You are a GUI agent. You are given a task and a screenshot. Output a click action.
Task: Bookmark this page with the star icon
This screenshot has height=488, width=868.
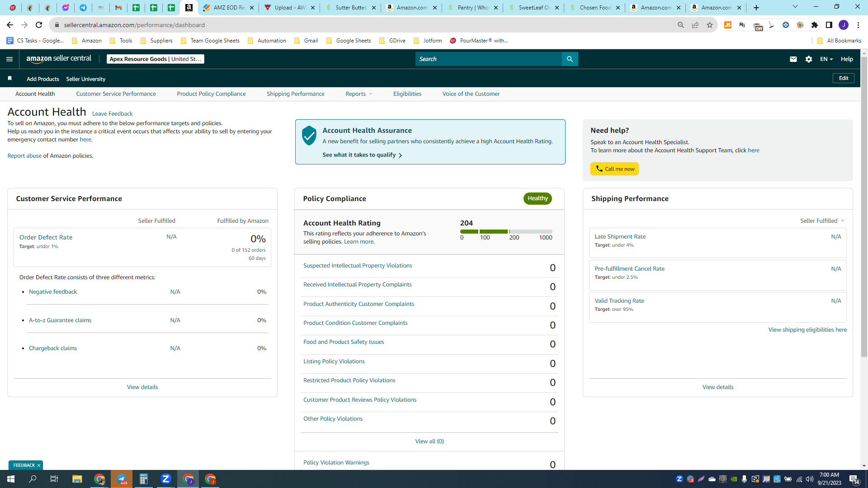pyautogui.click(x=710, y=25)
